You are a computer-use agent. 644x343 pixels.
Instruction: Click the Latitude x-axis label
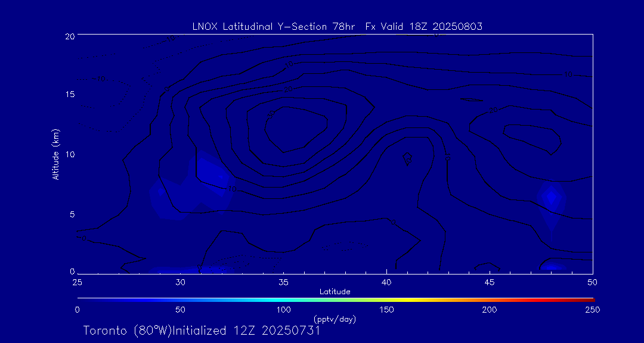click(335, 291)
